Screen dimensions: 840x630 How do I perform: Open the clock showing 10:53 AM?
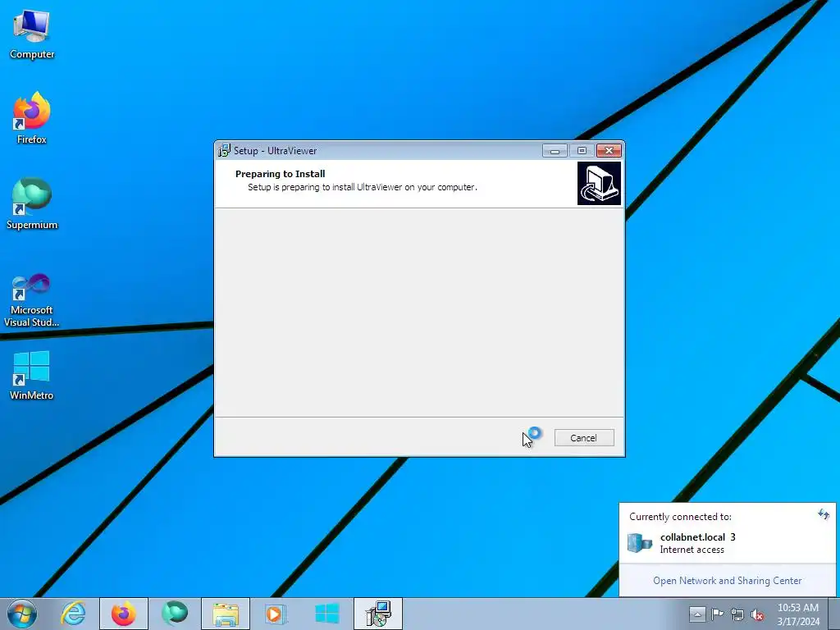click(x=798, y=614)
